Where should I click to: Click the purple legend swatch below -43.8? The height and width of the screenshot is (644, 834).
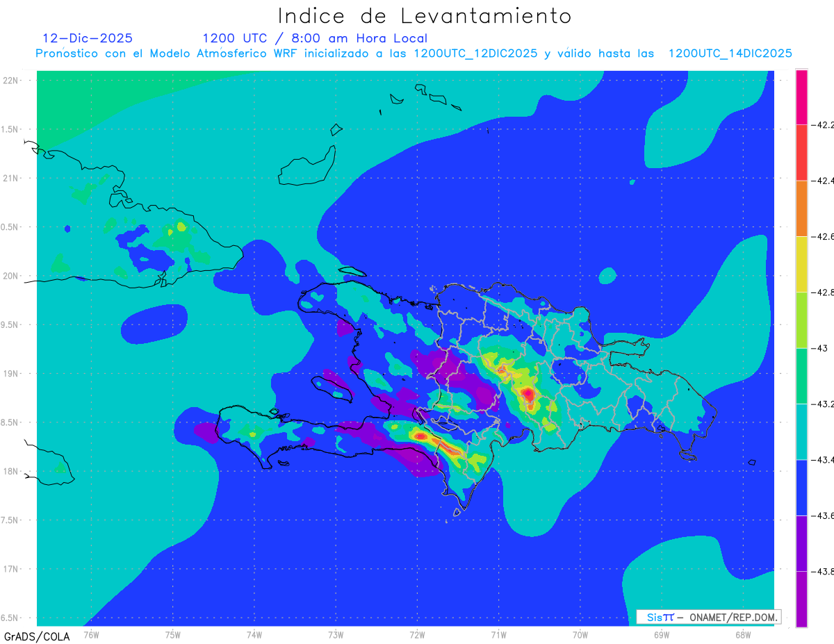coord(801,599)
